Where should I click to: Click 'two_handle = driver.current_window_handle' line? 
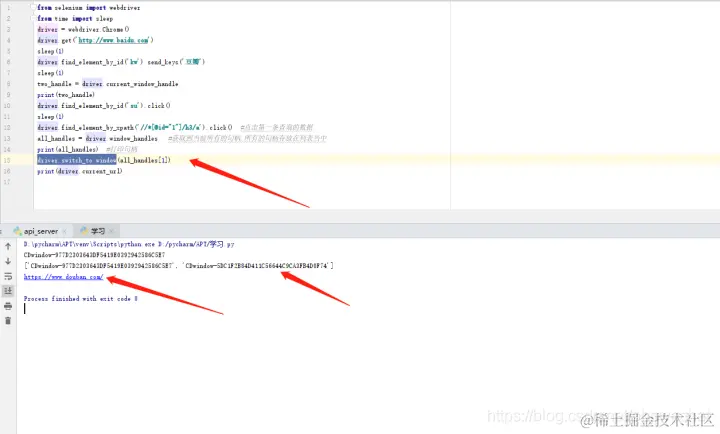point(107,84)
